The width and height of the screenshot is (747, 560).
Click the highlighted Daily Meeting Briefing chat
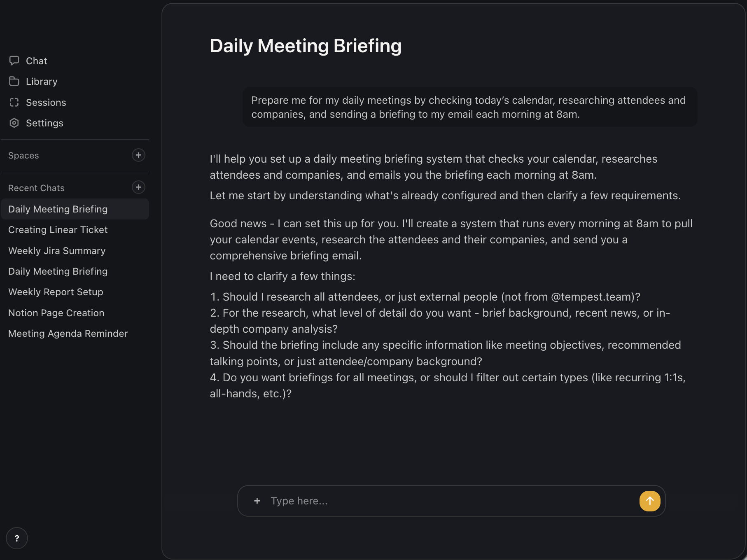click(x=58, y=209)
